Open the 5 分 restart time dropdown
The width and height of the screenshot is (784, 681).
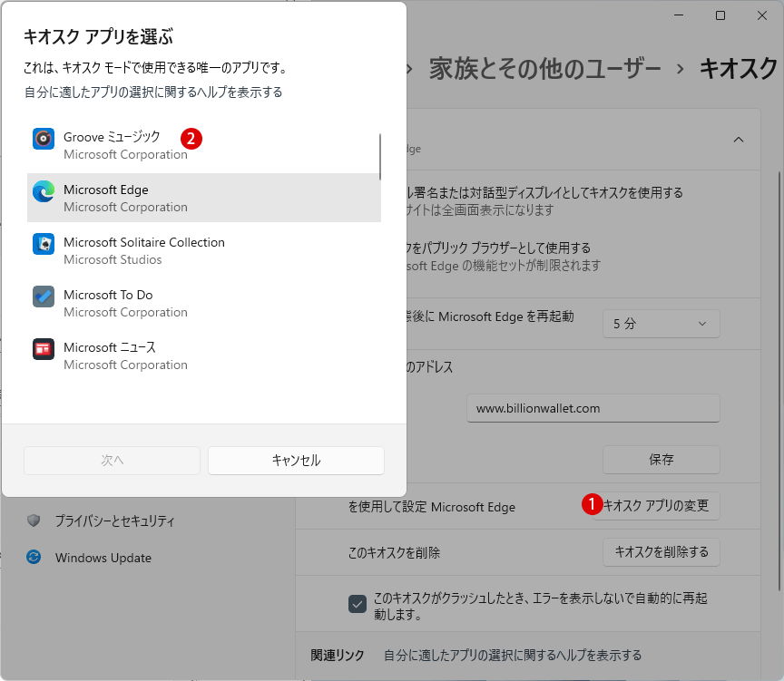(x=661, y=323)
